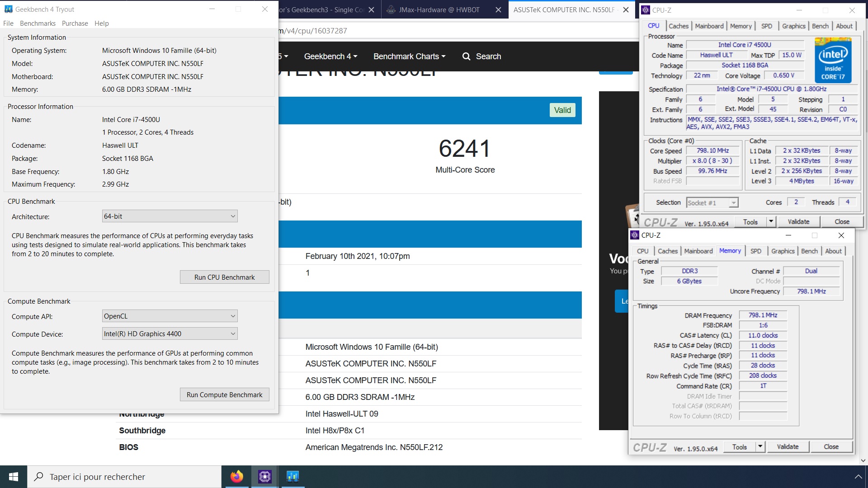Switch to About tab in lower CPU-Z
Image resolution: width=868 pixels, height=488 pixels.
coord(833,251)
